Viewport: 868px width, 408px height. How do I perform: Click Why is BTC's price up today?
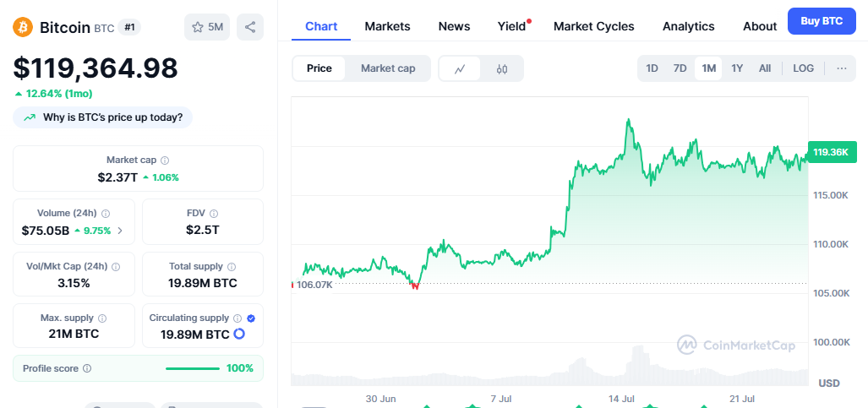[103, 117]
